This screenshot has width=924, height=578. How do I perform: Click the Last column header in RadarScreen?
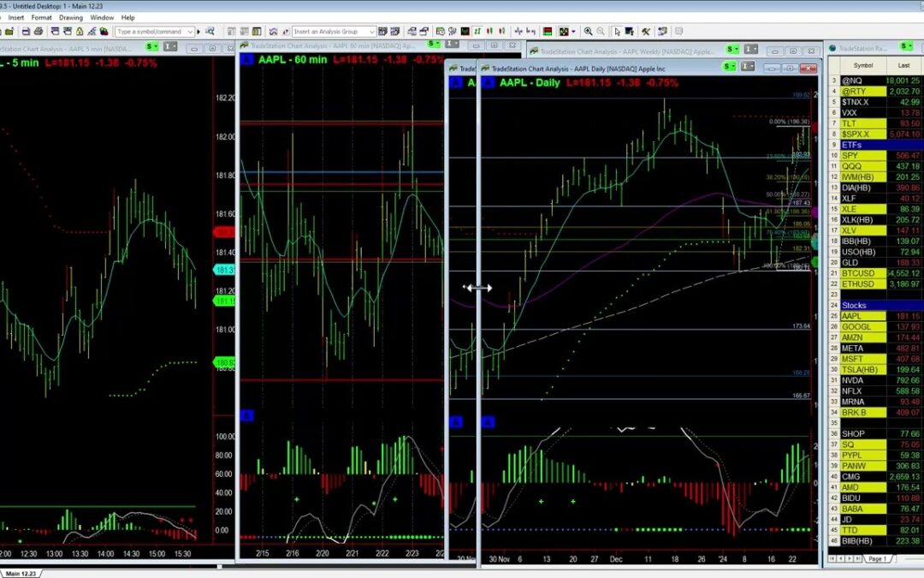(x=904, y=65)
